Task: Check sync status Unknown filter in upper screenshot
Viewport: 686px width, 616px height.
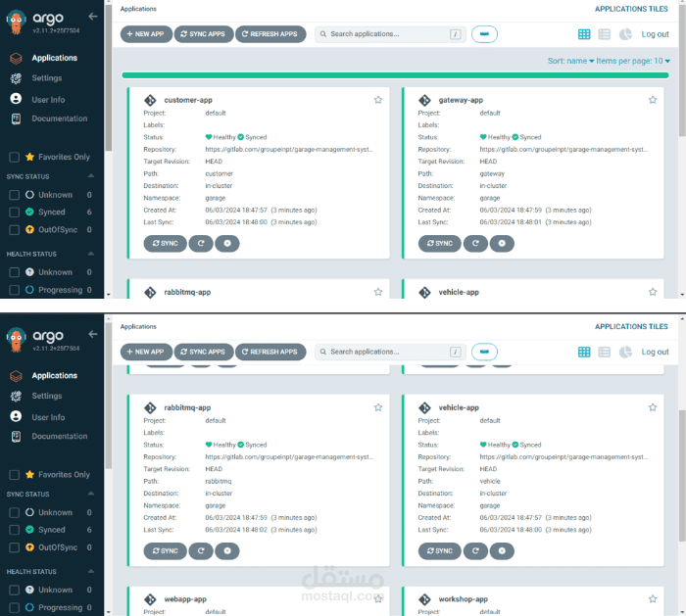Action: 15,195
